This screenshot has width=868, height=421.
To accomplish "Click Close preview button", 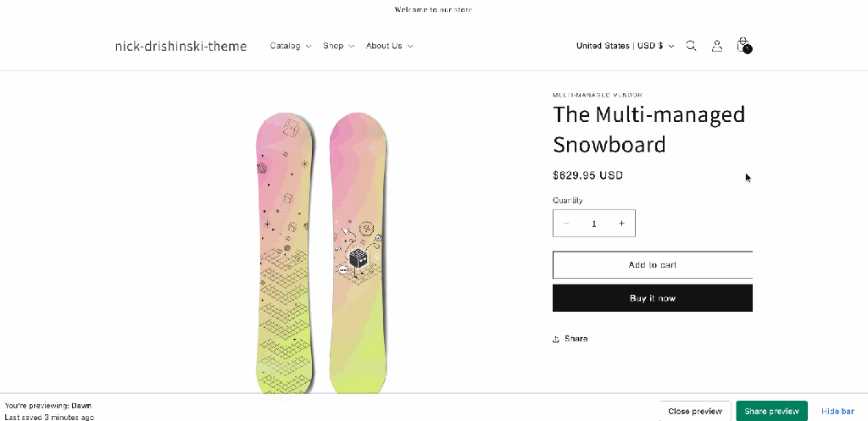I will click(x=695, y=411).
